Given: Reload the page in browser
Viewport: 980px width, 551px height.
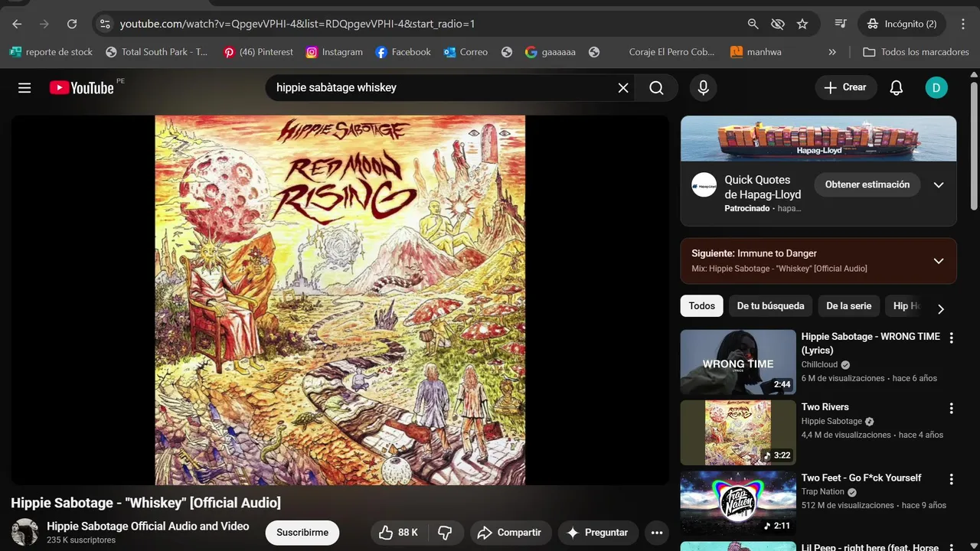Looking at the screenshot, I should (x=72, y=24).
